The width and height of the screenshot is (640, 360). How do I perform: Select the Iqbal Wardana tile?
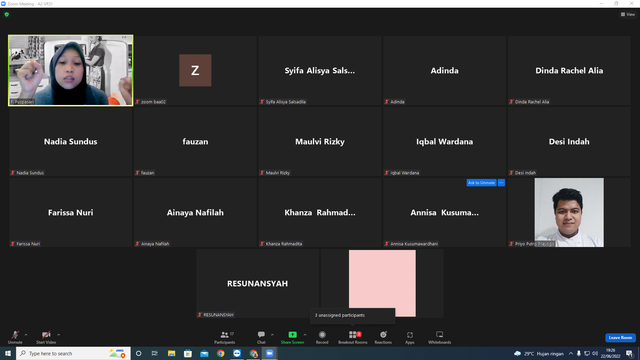[444, 141]
